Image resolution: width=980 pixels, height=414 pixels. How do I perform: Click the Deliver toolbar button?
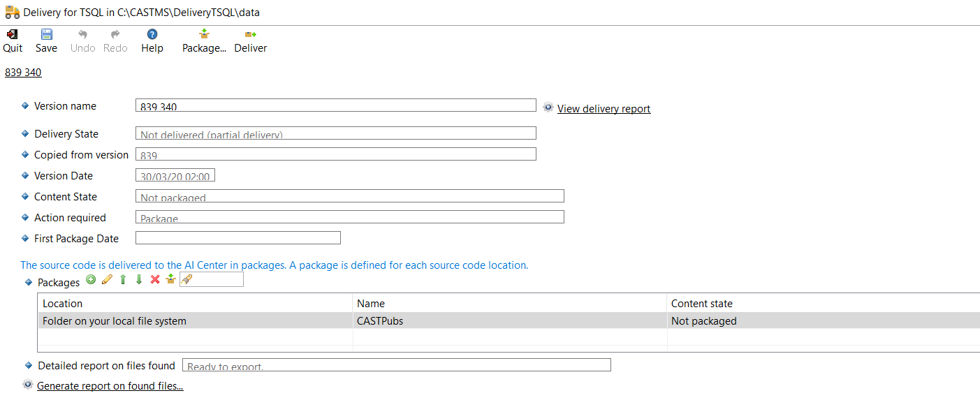[250, 35]
